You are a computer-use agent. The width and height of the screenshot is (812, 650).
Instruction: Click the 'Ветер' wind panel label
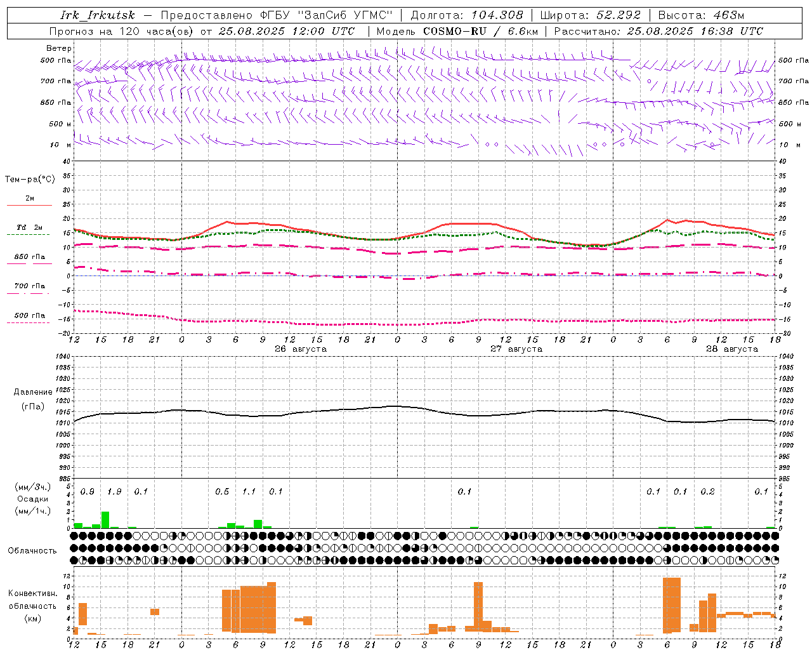click(58, 48)
